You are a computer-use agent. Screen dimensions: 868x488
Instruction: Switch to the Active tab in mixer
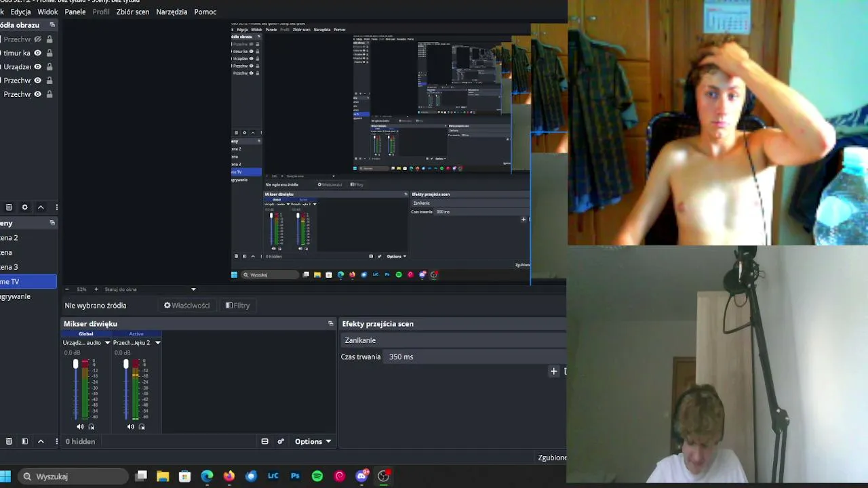(x=136, y=333)
